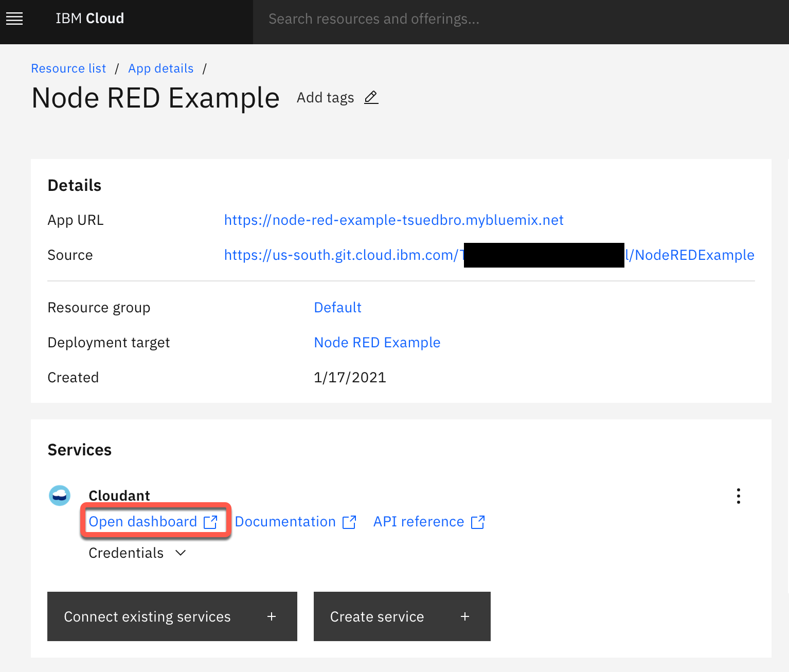
Task: Open the Cloudant API reference link
Action: pos(419,522)
